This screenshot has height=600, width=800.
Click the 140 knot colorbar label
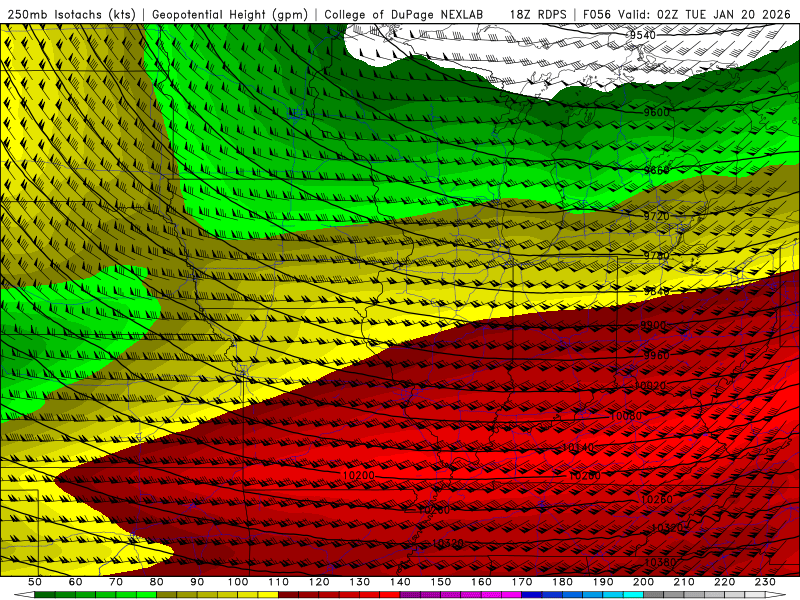pos(400,582)
